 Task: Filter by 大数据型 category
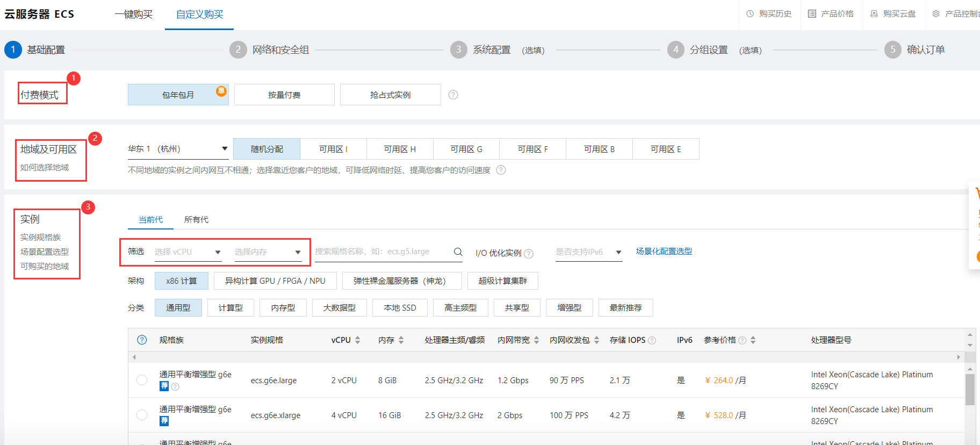point(340,307)
